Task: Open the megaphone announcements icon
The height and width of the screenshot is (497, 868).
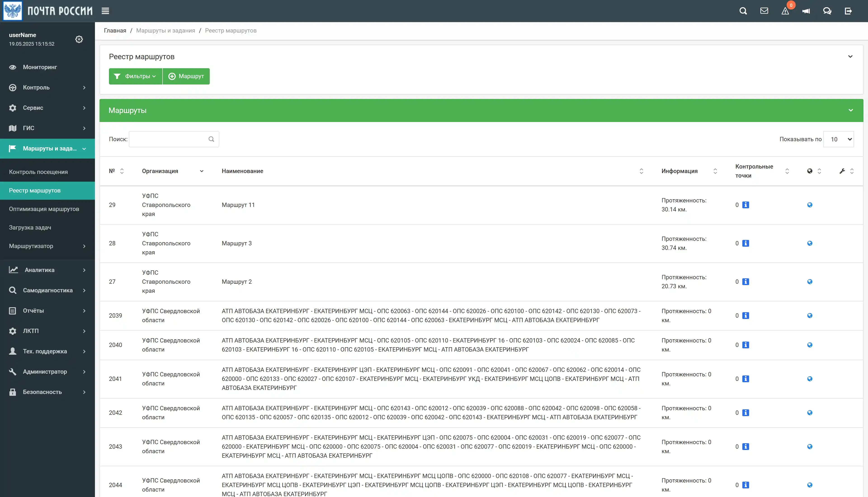Action: (x=806, y=11)
